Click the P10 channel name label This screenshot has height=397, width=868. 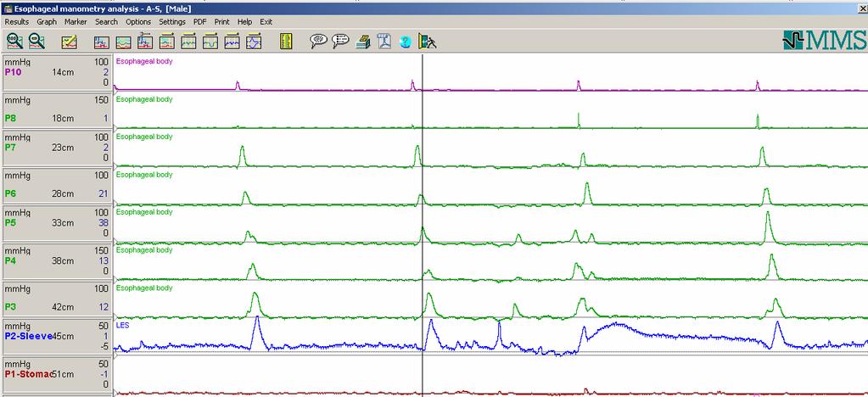click(13, 72)
